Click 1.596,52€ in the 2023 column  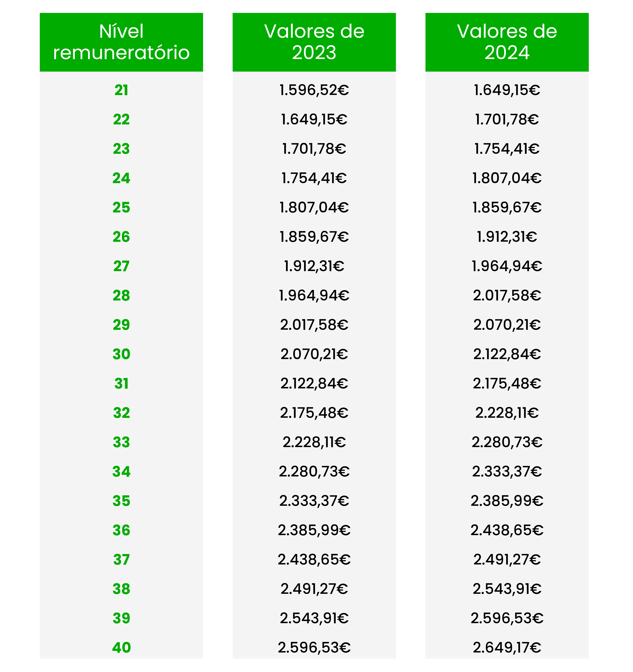click(x=314, y=90)
